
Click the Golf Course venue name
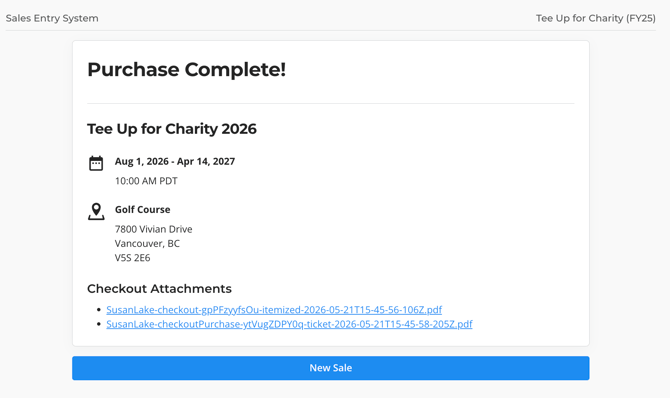(x=143, y=209)
